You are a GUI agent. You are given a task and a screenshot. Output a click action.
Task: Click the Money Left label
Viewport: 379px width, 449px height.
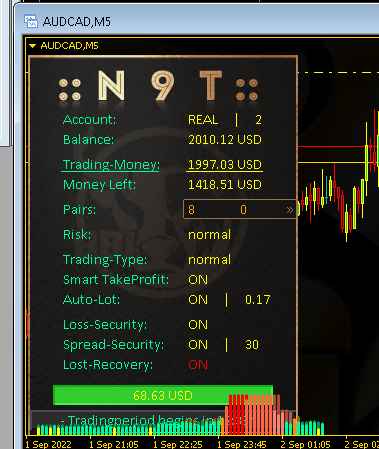(x=99, y=185)
